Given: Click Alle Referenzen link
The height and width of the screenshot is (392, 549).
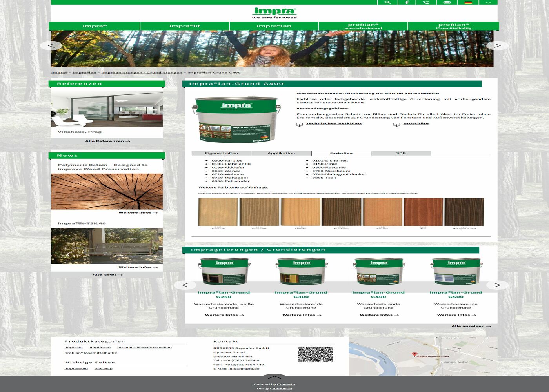Looking at the screenshot, I should point(108,141).
